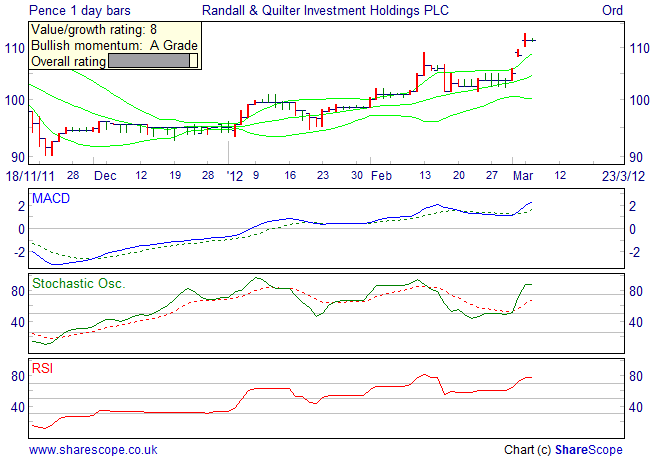
Task: Click the RSI left axis '80' label
Action: pyautogui.click(x=18, y=376)
